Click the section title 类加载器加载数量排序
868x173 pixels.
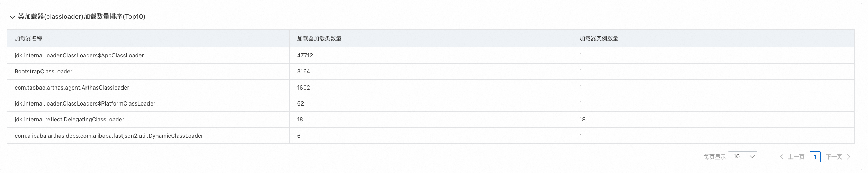82,17
